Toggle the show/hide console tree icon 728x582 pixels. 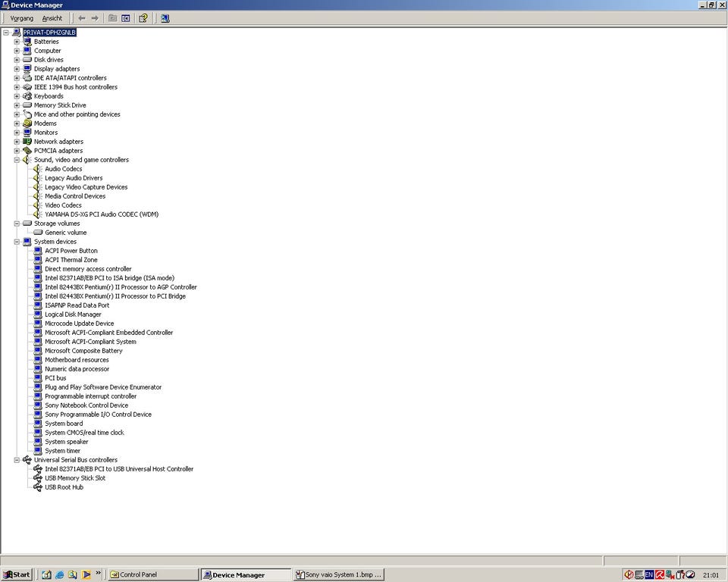coord(125,18)
